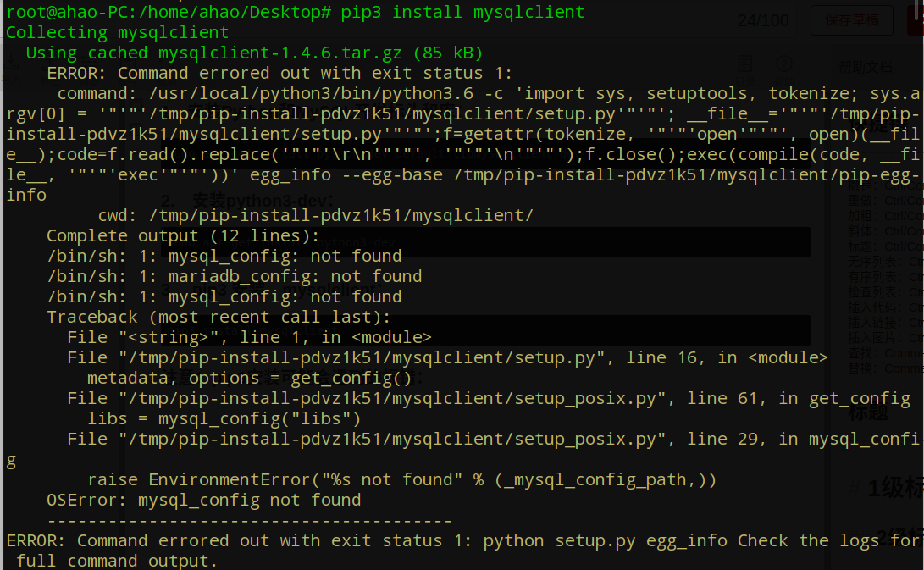Click first 'ERROR: Command errored out with exit status 1:' line

click(x=280, y=73)
